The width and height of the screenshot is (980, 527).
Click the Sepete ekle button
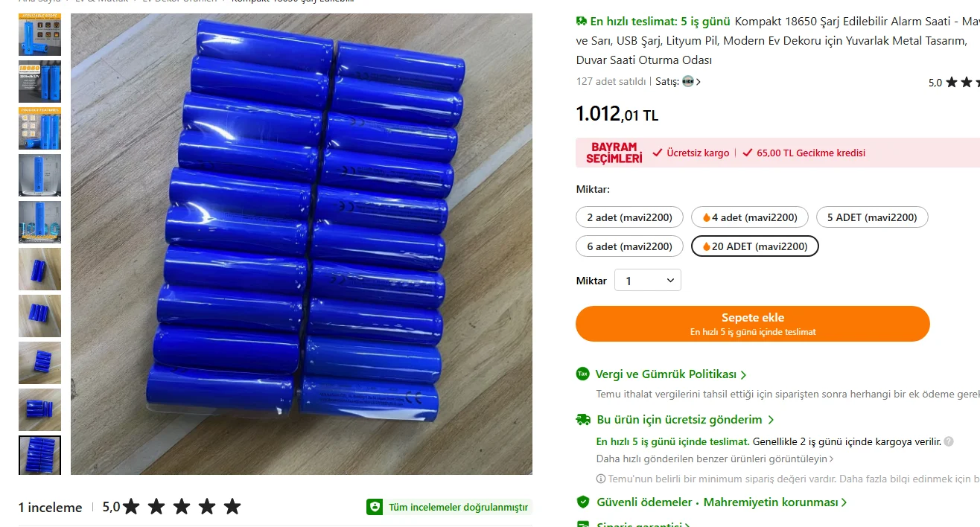753,324
